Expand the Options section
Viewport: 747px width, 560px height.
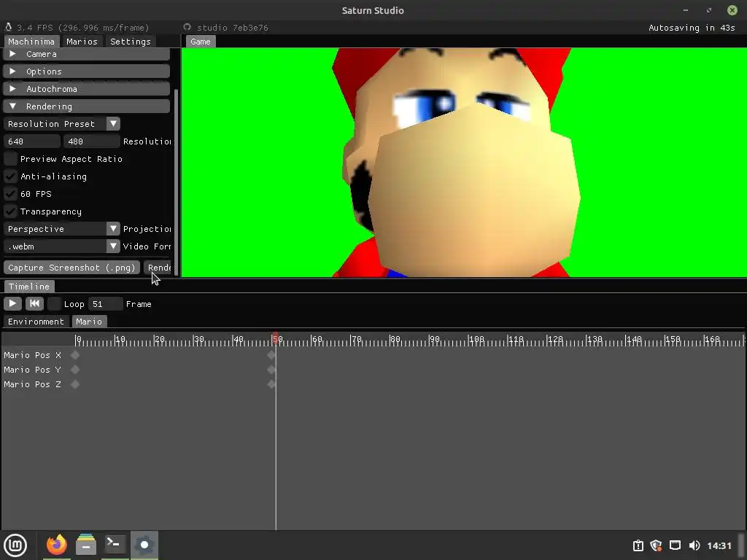pyautogui.click(x=86, y=71)
